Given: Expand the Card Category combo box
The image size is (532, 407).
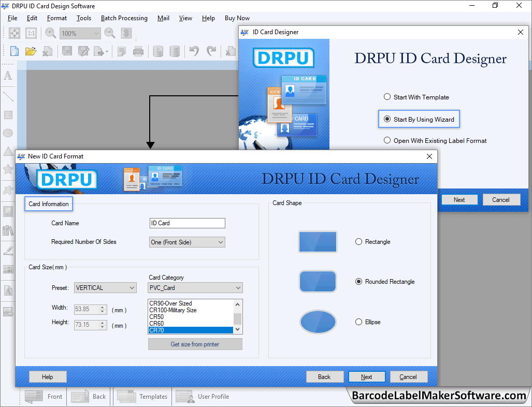Looking at the screenshot, I should click(237, 287).
